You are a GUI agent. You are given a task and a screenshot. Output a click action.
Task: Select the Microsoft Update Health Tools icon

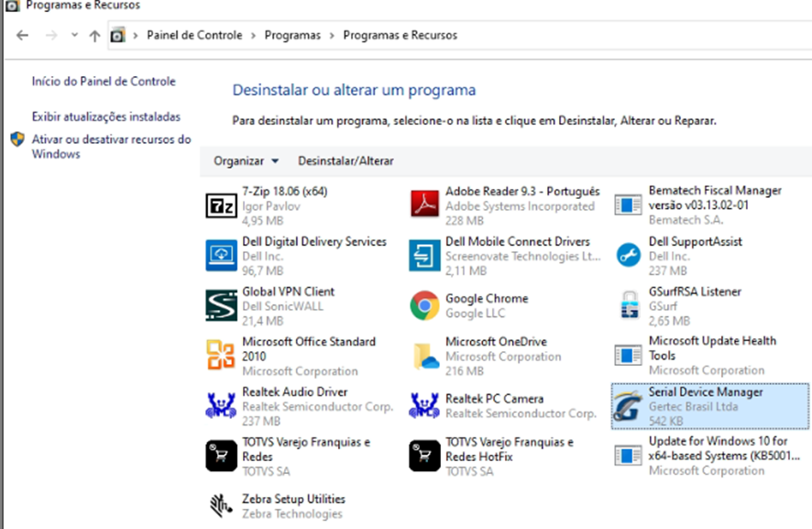[x=628, y=356]
